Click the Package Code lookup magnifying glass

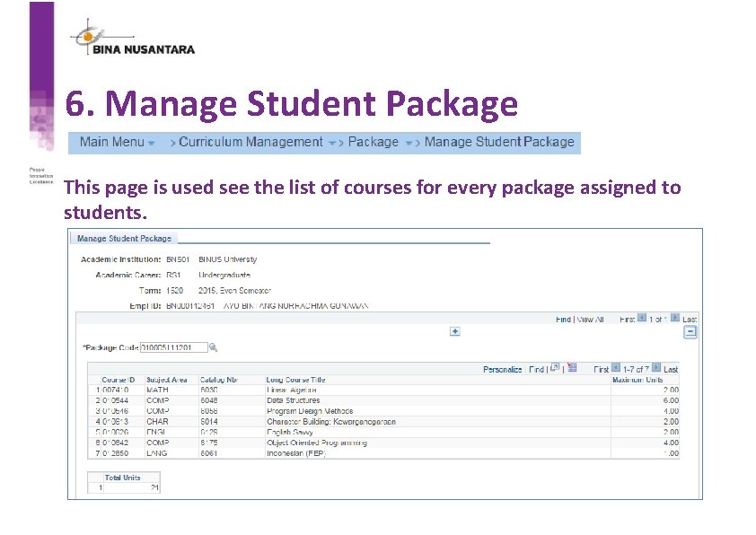(213, 346)
